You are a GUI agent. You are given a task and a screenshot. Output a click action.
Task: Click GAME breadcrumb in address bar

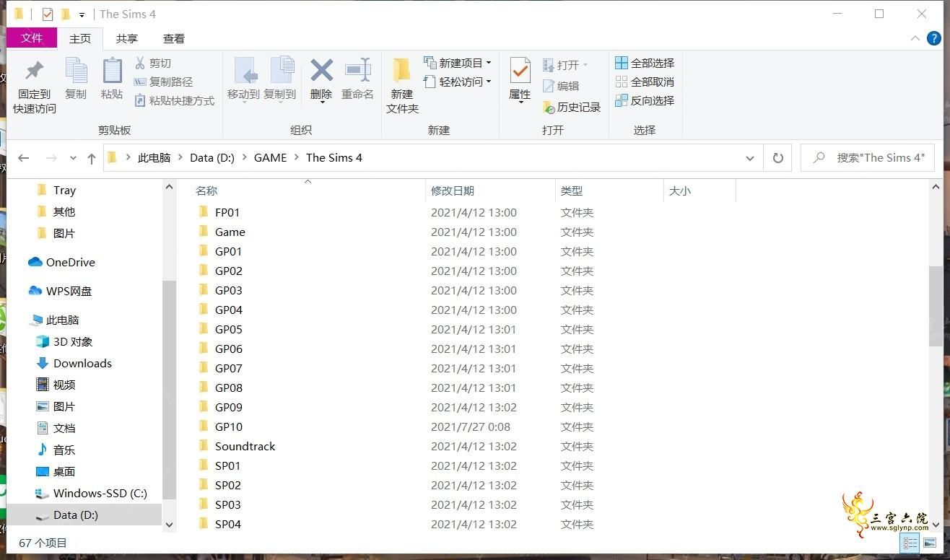pos(271,158)
